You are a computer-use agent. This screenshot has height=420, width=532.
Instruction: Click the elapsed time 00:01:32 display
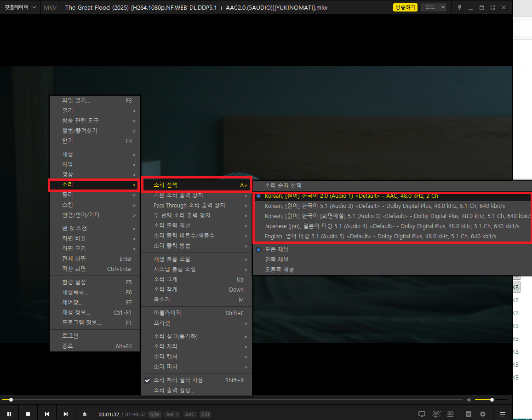coord(109,414)
